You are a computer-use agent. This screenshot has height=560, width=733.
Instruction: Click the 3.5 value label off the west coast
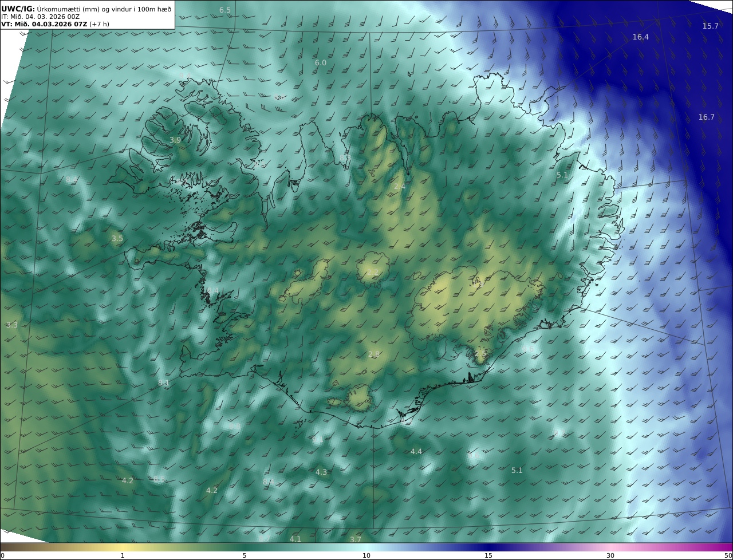117,239
